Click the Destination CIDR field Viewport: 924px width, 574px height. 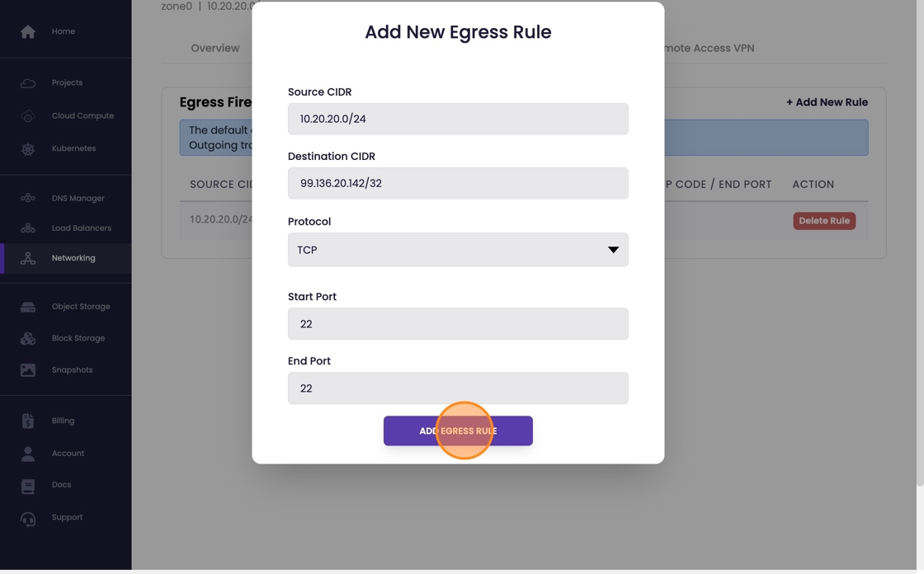tap(457, 184)
